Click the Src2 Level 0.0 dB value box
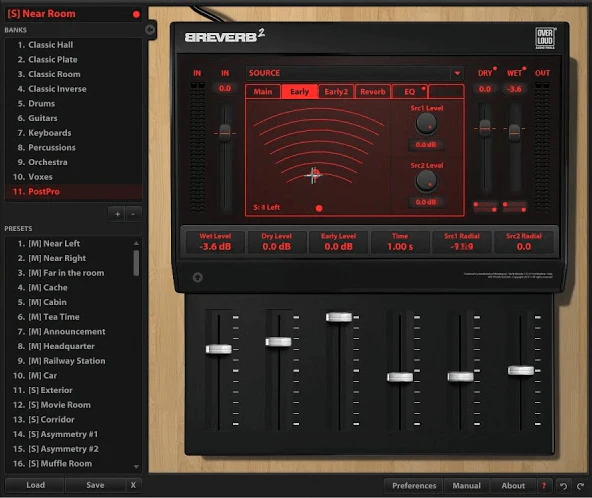Image resolution: width=592 pixels, height=498 pixels. pyautogui.click(x=426, y=202)
